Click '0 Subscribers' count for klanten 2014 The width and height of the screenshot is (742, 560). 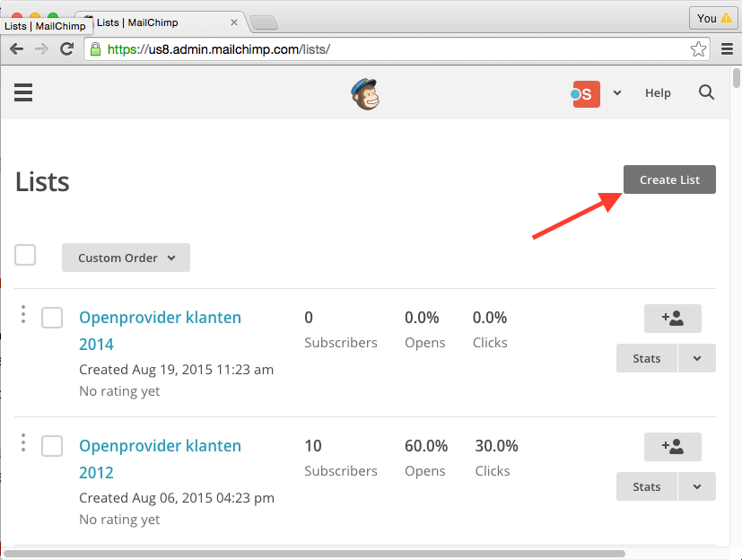pyautogui.click(x=341, y=330)
